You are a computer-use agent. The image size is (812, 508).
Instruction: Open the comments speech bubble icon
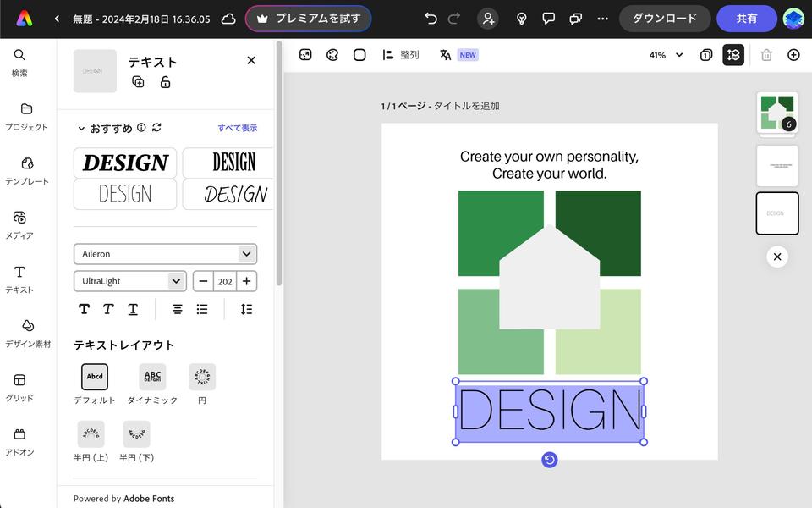click(548, 19)
